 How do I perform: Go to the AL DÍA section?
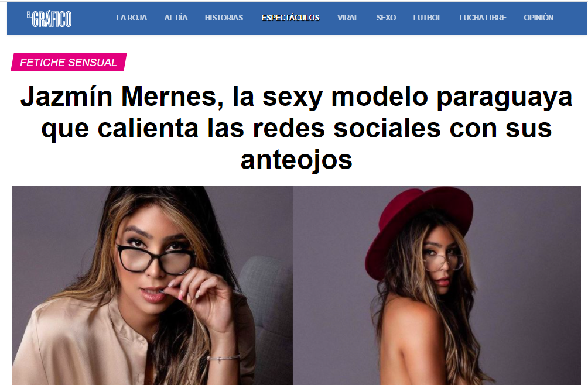(x=176, y=18)
